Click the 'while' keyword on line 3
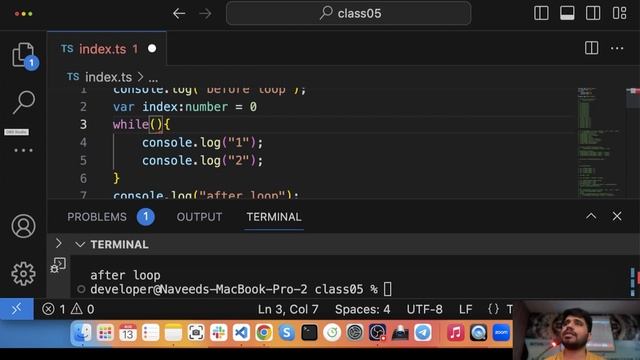Image resolution: width=640 pixels, height=360 pixels. 131,124
